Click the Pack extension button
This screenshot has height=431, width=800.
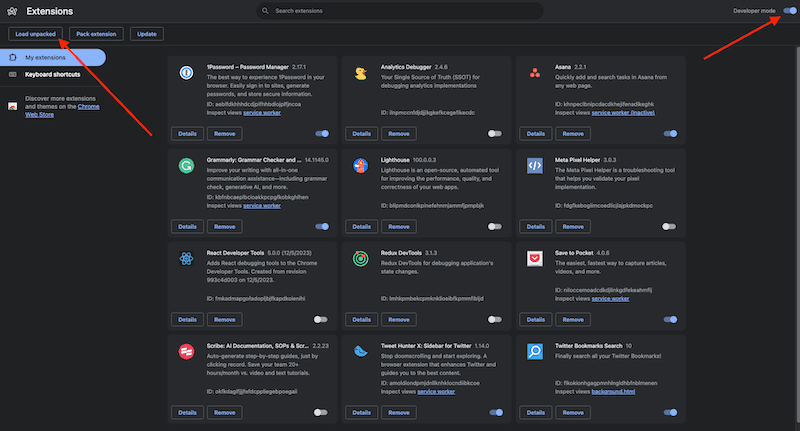point(97,33)
